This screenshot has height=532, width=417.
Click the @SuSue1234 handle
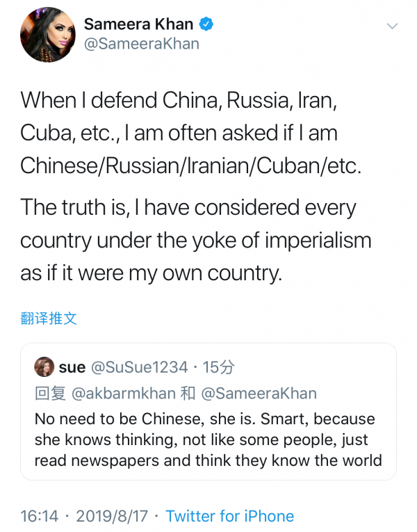pos(140,367)
